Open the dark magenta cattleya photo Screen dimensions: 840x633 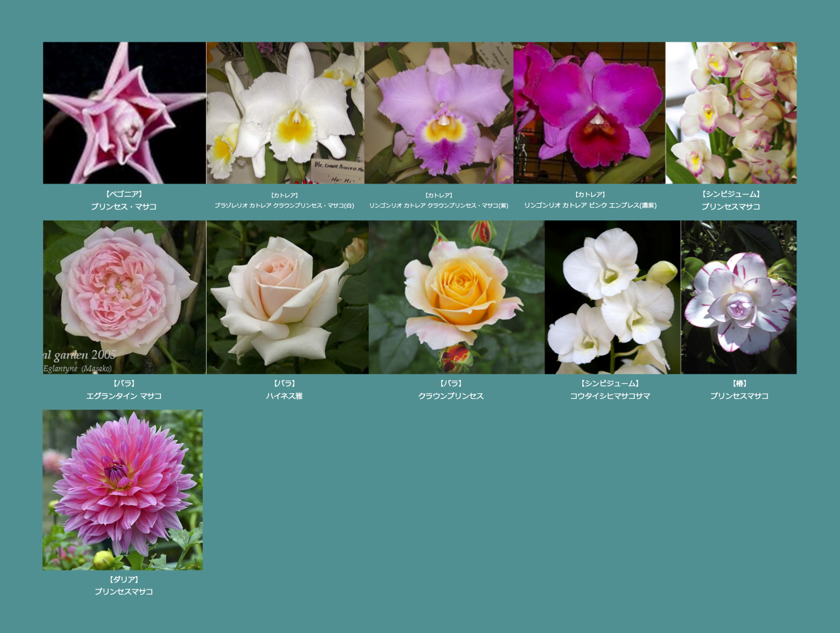(589, 113)
